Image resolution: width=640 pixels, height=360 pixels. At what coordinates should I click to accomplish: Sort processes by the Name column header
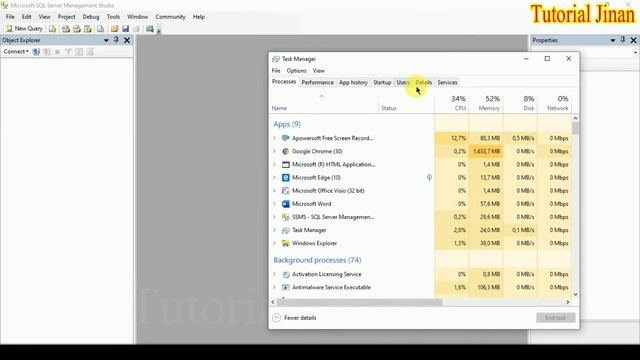[x=324, y=104]
